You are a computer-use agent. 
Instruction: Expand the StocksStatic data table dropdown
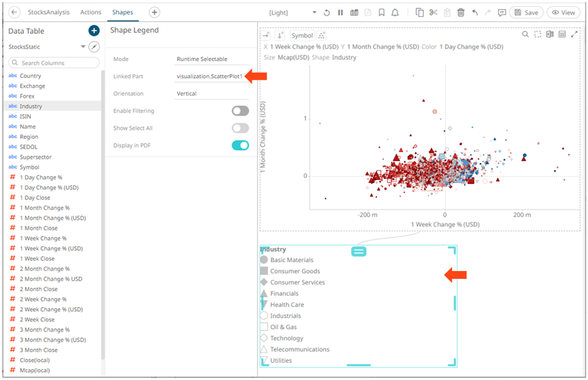pyautogui.click(x=83, y=47)
